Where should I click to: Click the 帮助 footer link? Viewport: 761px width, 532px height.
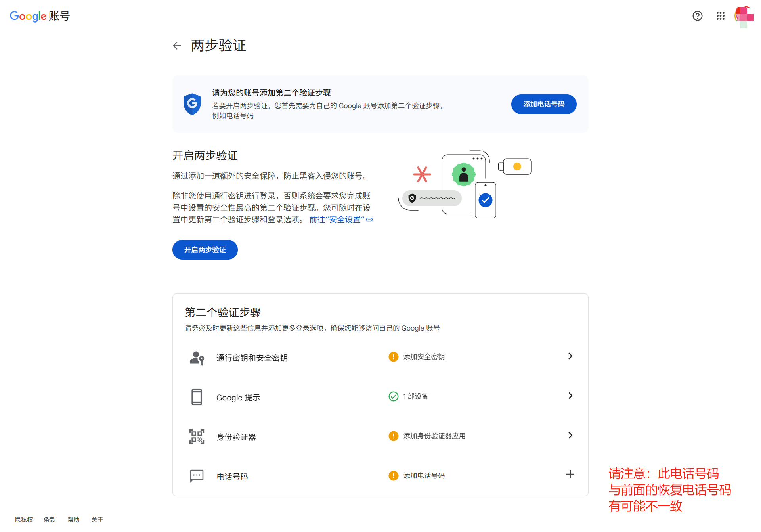pyautogui.click(x=73, y=519)
